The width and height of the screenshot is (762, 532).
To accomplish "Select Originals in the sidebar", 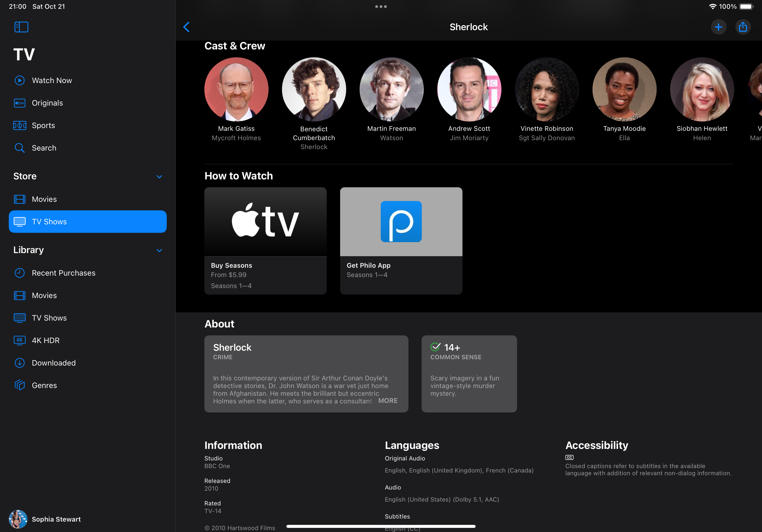I will click(88, 103).
